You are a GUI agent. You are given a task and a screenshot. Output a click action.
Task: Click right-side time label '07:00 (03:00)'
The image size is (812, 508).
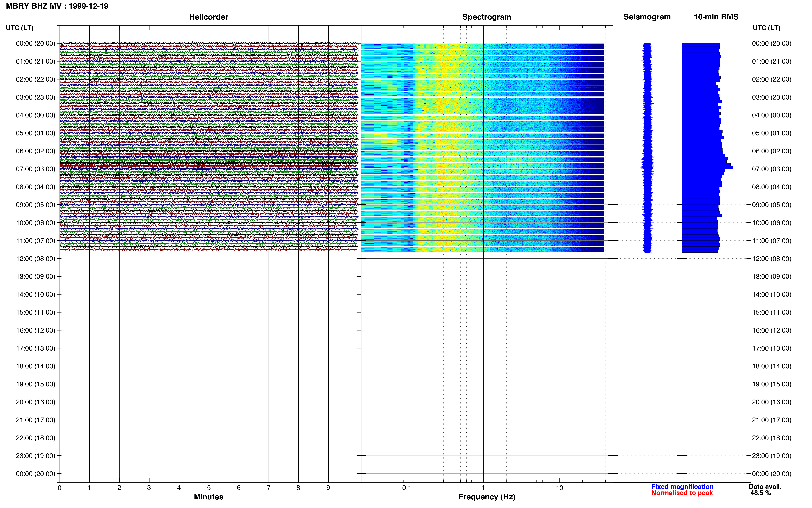coord(772,169)
